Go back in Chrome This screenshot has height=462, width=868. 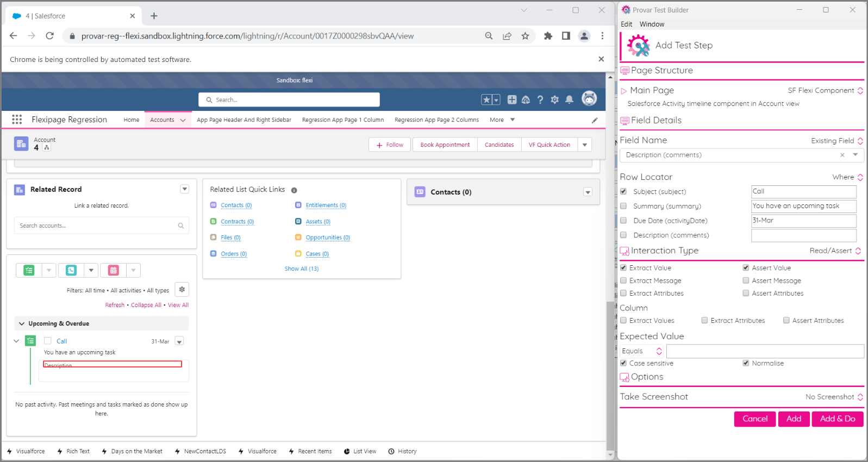pyautogui.click(x=14, y=36)
